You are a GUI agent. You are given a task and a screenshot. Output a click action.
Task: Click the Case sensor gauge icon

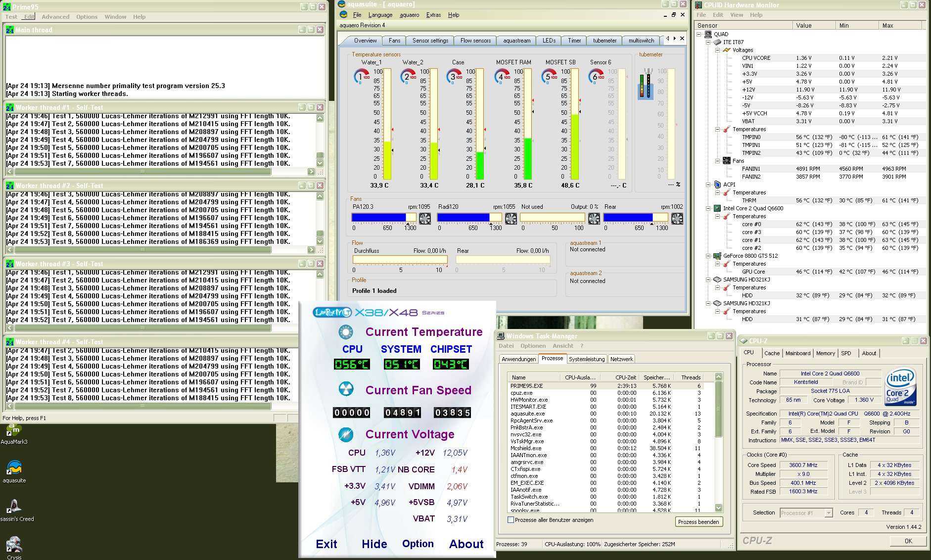tap(454, 77)
